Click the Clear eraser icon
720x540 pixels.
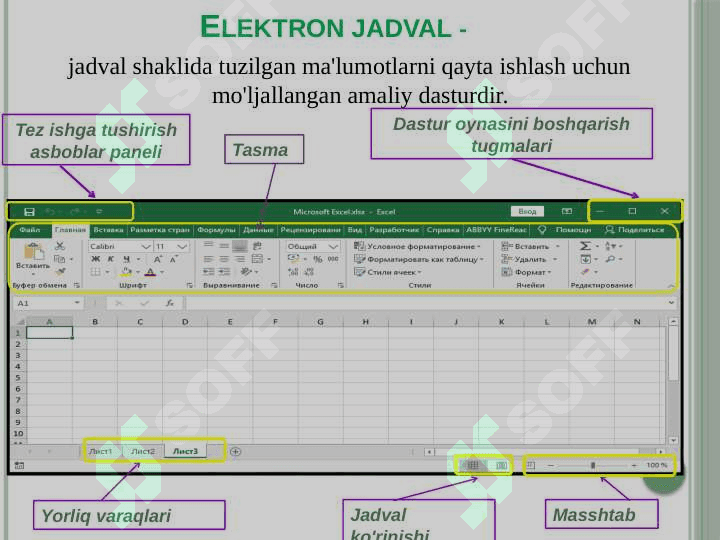pos(585,272)
